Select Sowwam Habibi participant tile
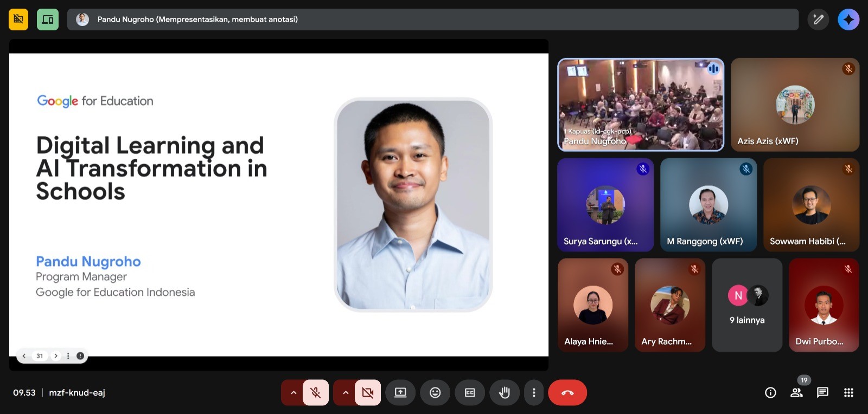This screenshot has height=414, width=868. (x=811, y=205)
